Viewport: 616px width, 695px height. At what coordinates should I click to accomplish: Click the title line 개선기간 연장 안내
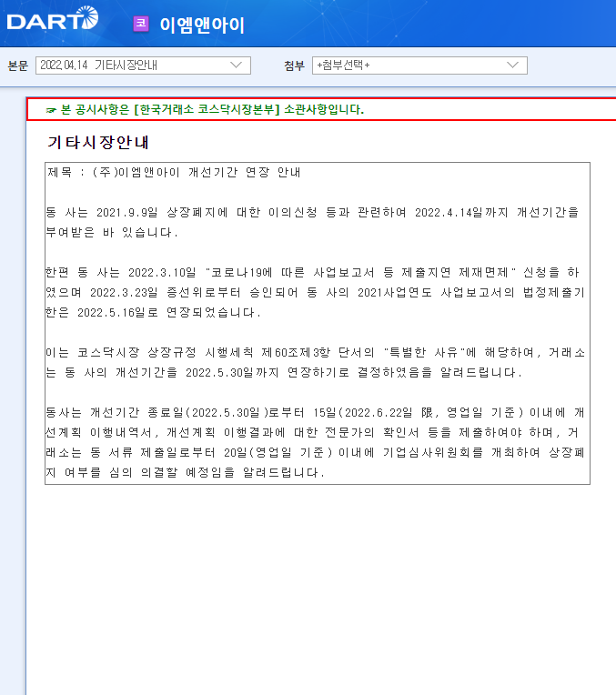[174, 172]
